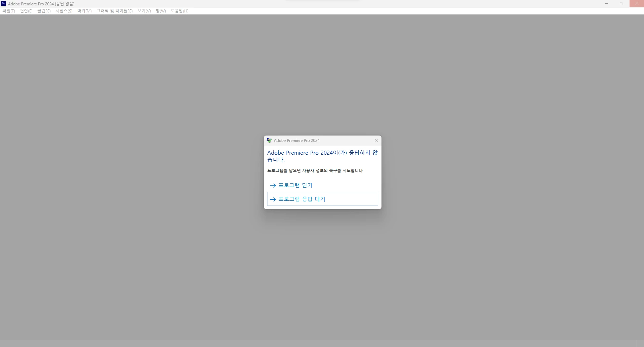Choose 프로그램 닫기 in the dialog
Image resolution: width=644 pixels, height=347 pixels.
tap(322, 185)
